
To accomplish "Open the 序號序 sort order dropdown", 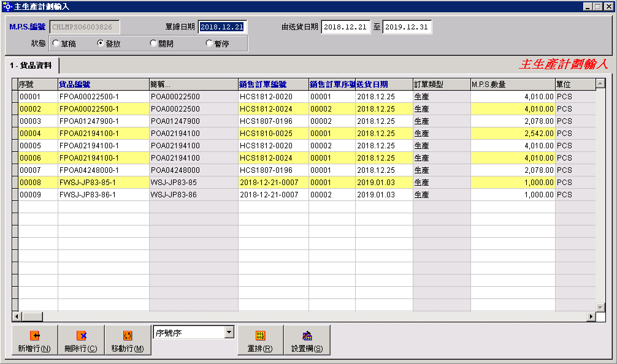I will coord(229,333).
